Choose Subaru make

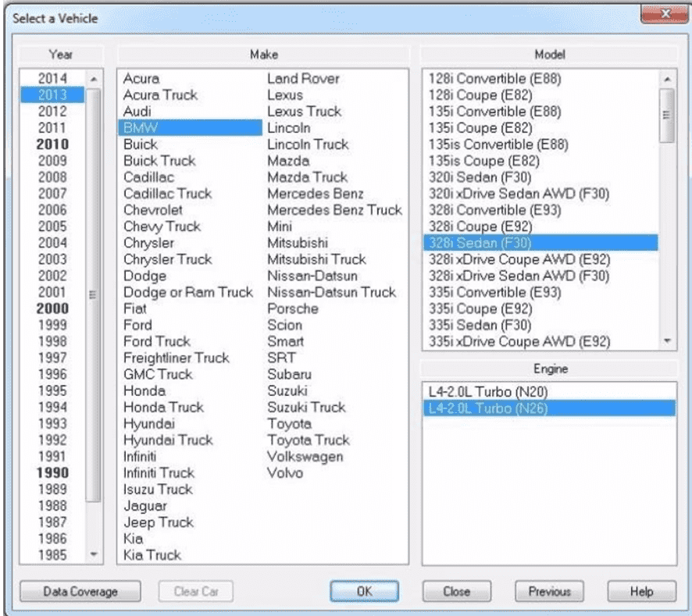tap(289, 374)
